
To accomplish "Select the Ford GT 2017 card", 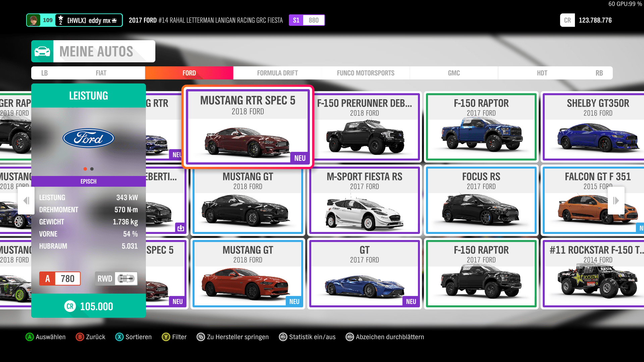I will (365, 274).
